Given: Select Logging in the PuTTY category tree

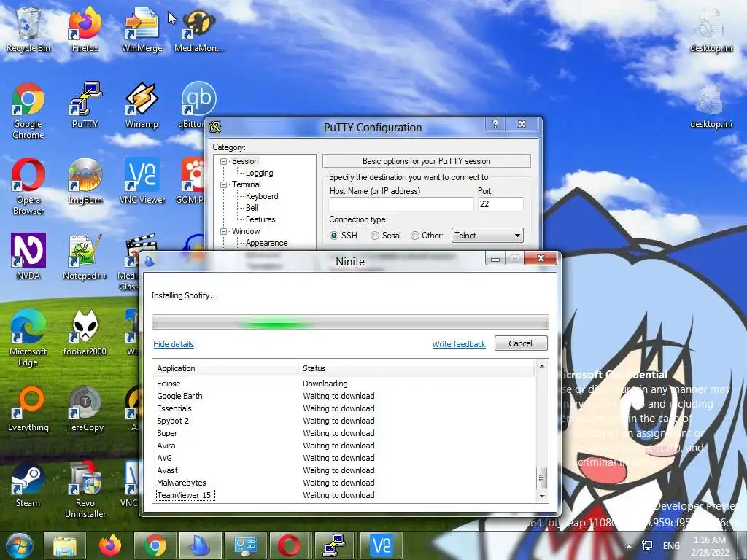Looking at the screenshot, I should coord(259,173).
